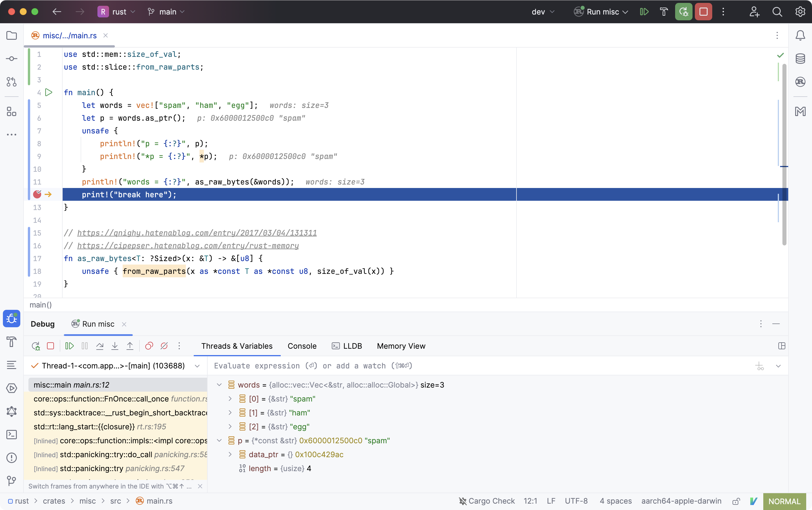Click Step Over in debug toolbar
The height and width of the screenshot is (510, 812).
click(x=100, y=346)
